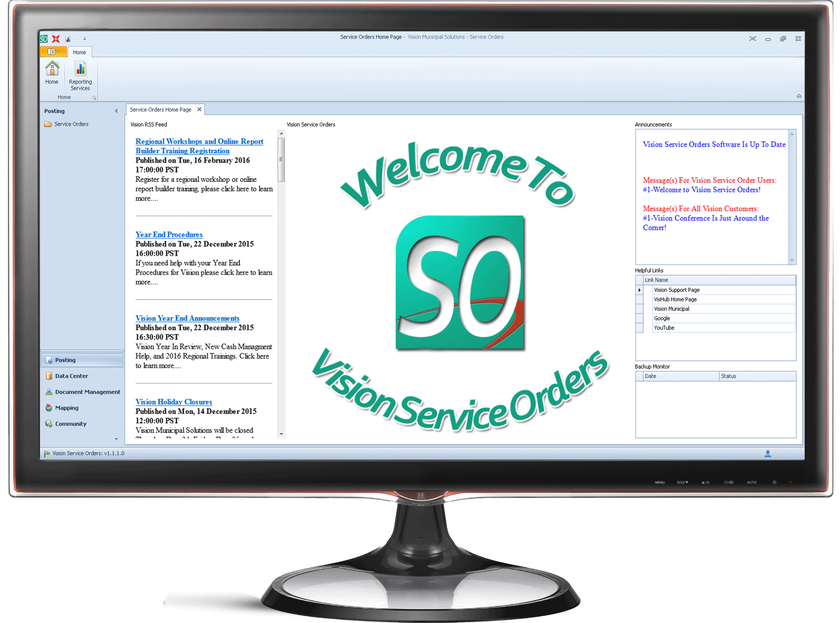Click the RSS feed scrollbar thumb
Viewport: 840px width, 623px height.
point(281,159)
